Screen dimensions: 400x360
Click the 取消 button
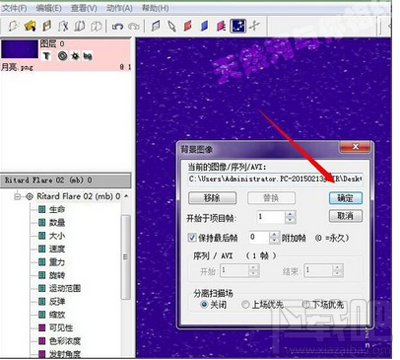(x=345, y=216)
